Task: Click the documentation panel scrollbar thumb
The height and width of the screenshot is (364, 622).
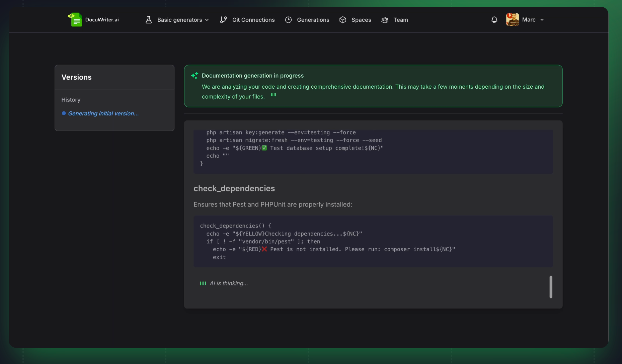Action: (551, 287)
